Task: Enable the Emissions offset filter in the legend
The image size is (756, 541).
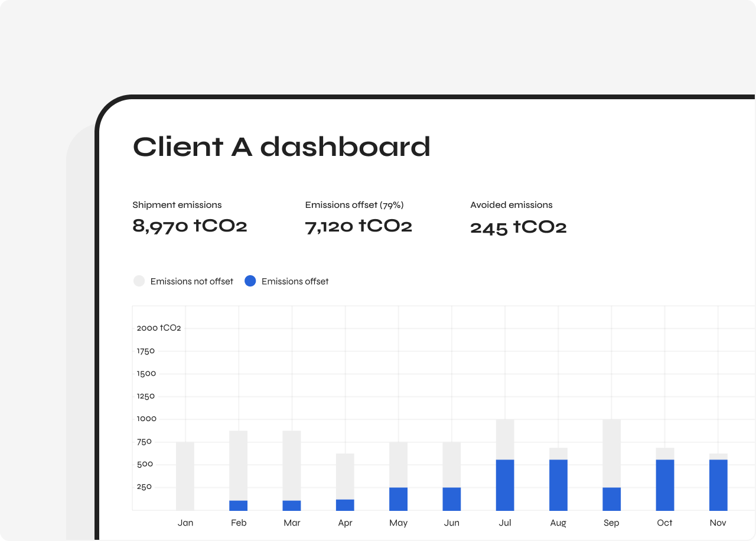Action: coord(286,281)
